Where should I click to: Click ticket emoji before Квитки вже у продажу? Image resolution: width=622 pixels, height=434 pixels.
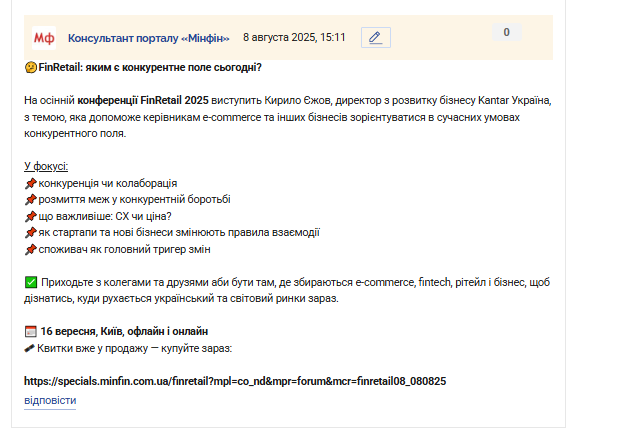coord(29,348)
